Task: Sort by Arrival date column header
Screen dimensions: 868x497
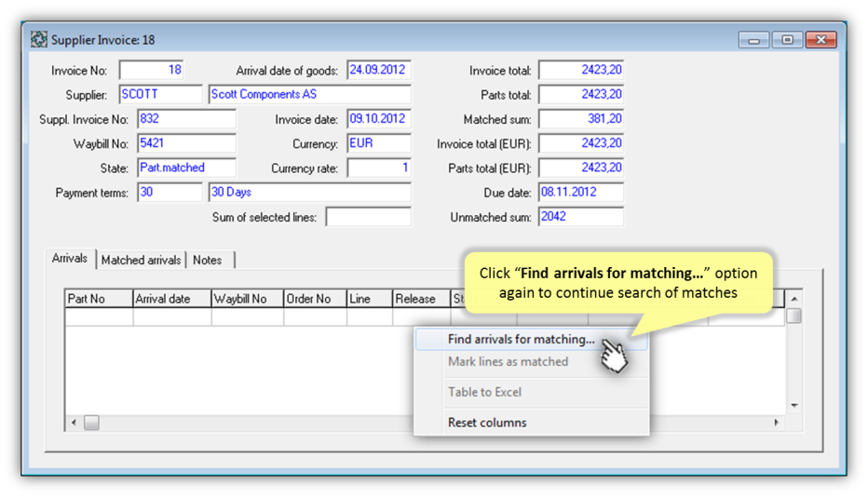Action: pos(171,299)
